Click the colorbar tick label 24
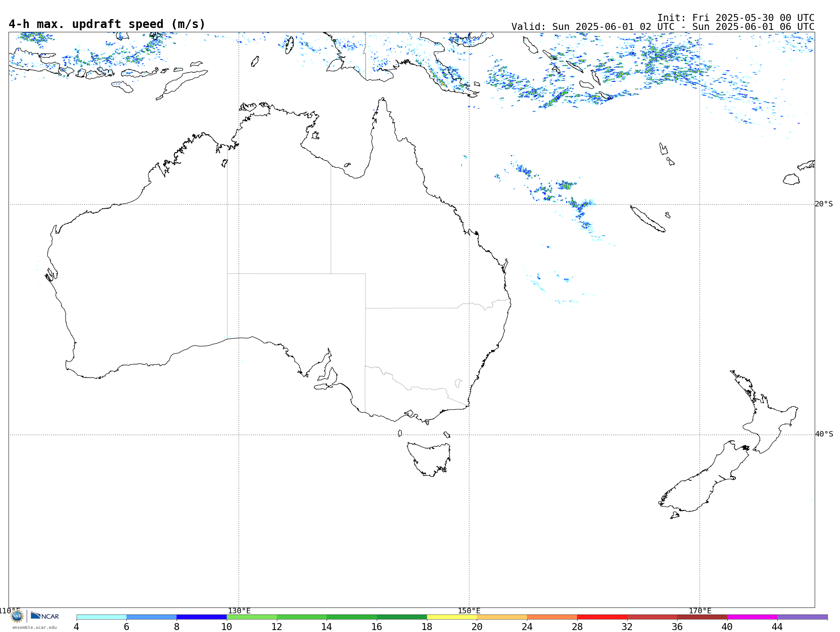 [x=527, y=627]
